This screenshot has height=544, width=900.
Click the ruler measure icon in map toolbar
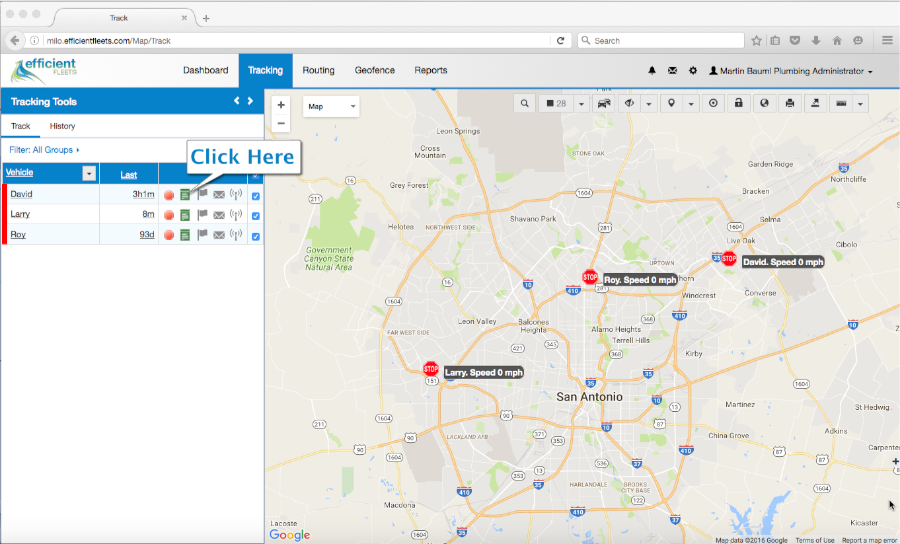[x=841, y=104]
